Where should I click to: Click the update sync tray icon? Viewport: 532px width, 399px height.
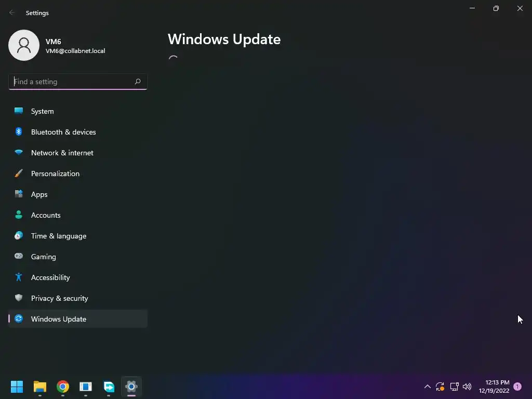pyautogui.click(x=440, y=387)
